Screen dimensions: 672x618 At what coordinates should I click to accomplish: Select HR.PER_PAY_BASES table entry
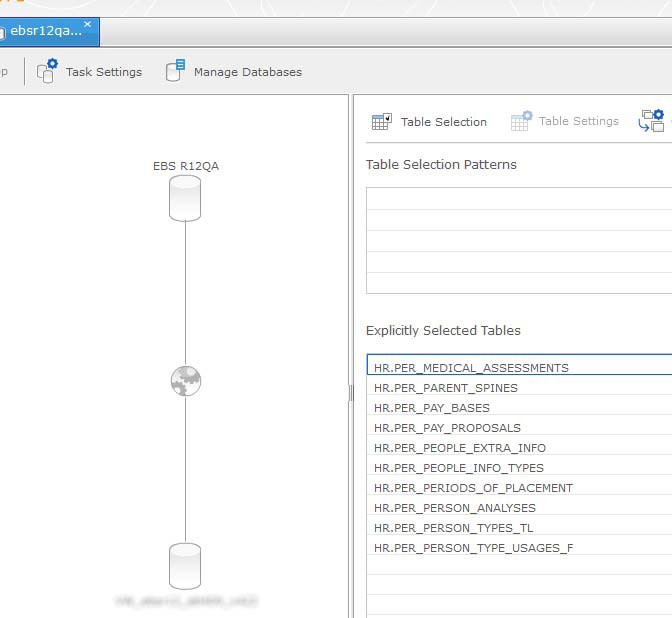point(432,408)
